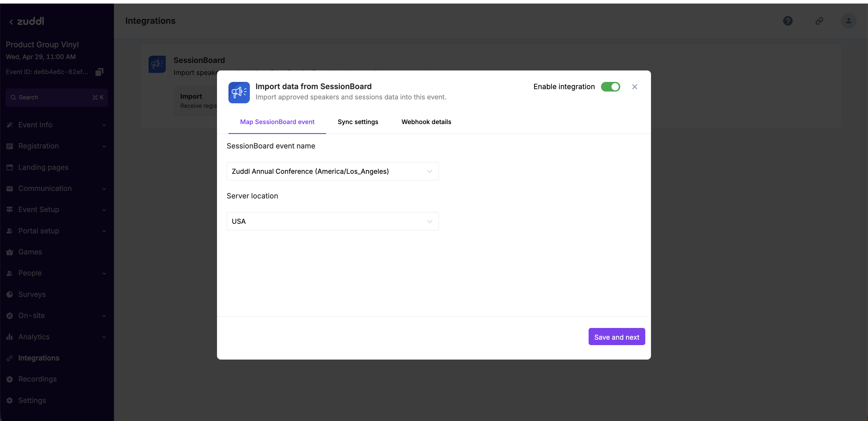The height and width of the screenshot is (421, 868).
Task: Click the Games sidebar icon
Action: tap(10, 252)
